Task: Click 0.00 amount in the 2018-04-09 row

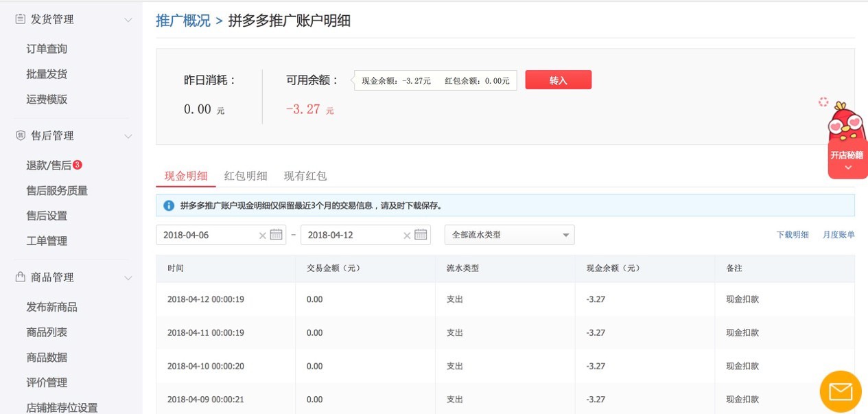Action: tap(315, 400)
